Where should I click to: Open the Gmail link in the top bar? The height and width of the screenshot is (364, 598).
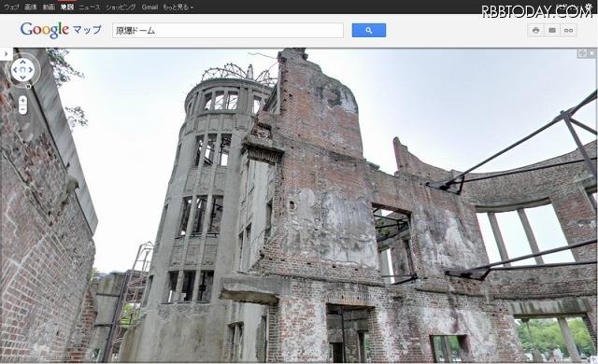click(149, 7)
